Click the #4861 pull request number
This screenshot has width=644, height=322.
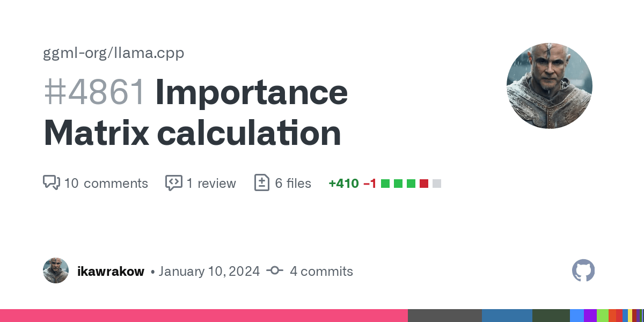click(x=94, y=92)
